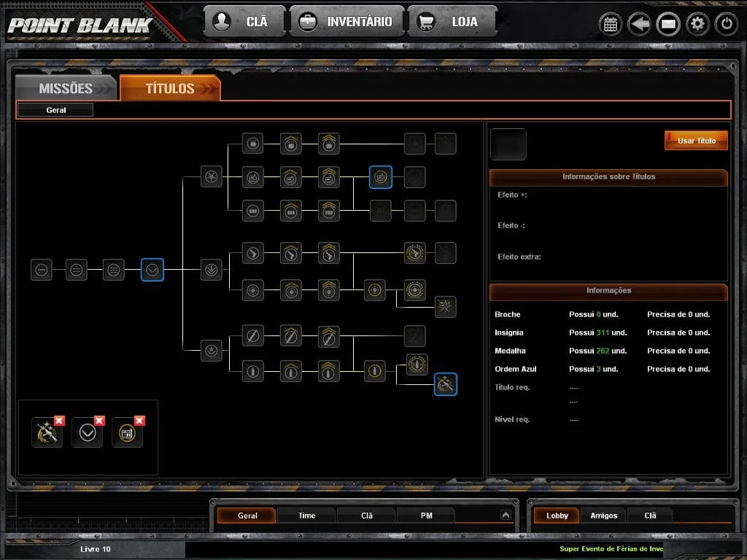Select the single-bar starter title icon

click(42, 270)
